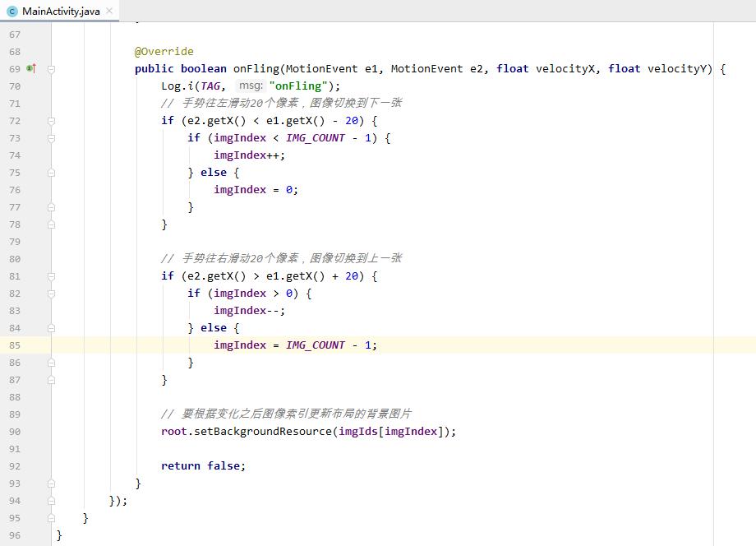Viewport: 756px width, 546px height.
Task: Click IMG_COUNT on highlighted line 85
Action: click(316, 345)
